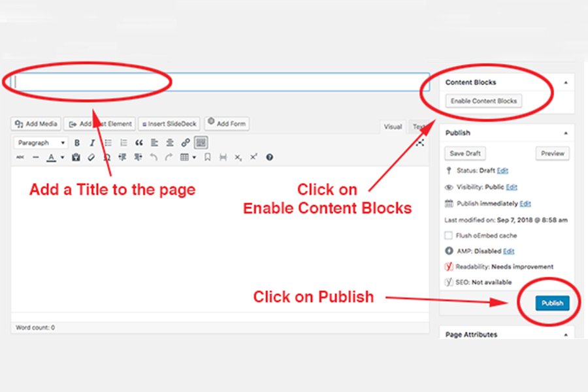This screenshot has height=392, width=588.
Task: Collapse the Page Attributes panel
Action: point(566,335)
